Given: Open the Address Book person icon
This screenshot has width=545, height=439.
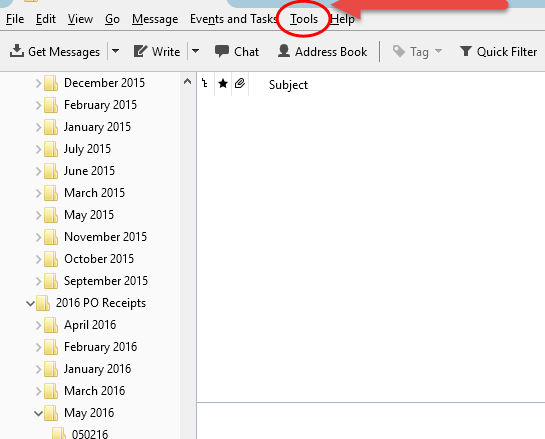Looking at the screenshot, I should [284, 51].
